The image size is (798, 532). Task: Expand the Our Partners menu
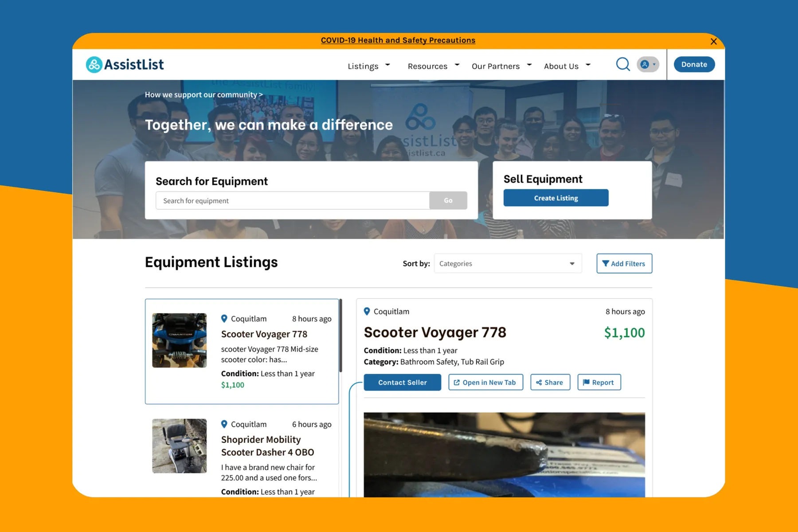point(501,66)
